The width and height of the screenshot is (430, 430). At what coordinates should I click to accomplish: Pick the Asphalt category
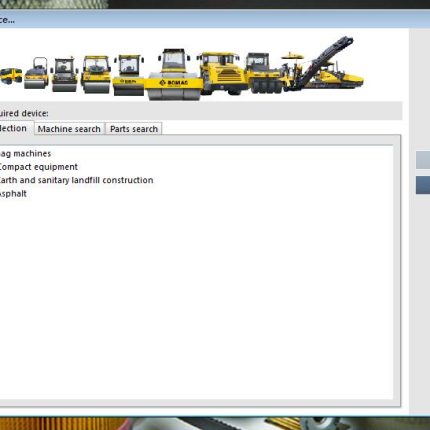click(x=13, y=194)
